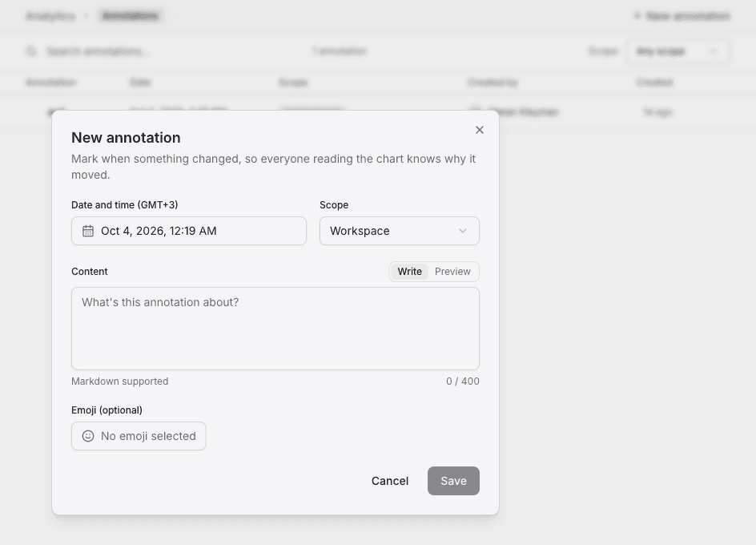Focus the annotation content text area
This screenshot has height=545, width=756.
(275, 329)
